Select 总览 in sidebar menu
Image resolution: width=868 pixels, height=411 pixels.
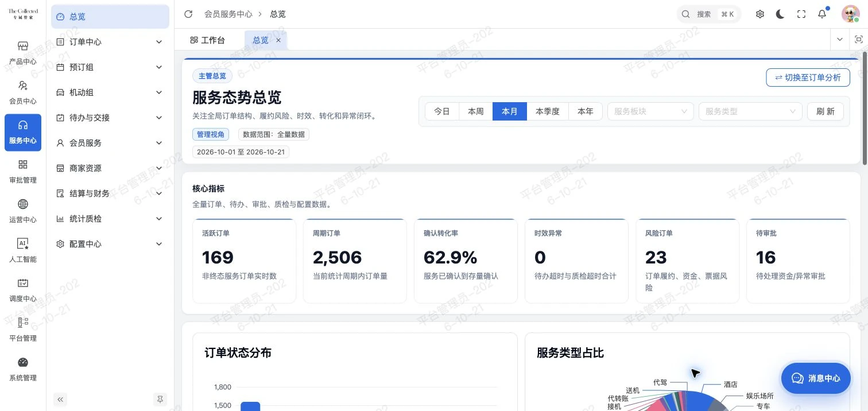(x=110, y=17)
